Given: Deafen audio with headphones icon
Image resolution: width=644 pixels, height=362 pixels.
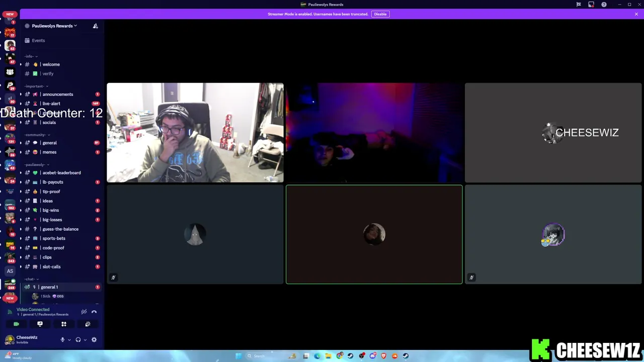Looking at the screenshot, I should tap(78, 340).
